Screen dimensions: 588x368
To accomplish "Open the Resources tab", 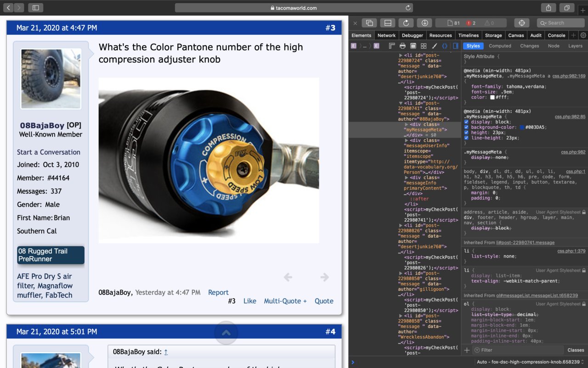I will [441, 35].
